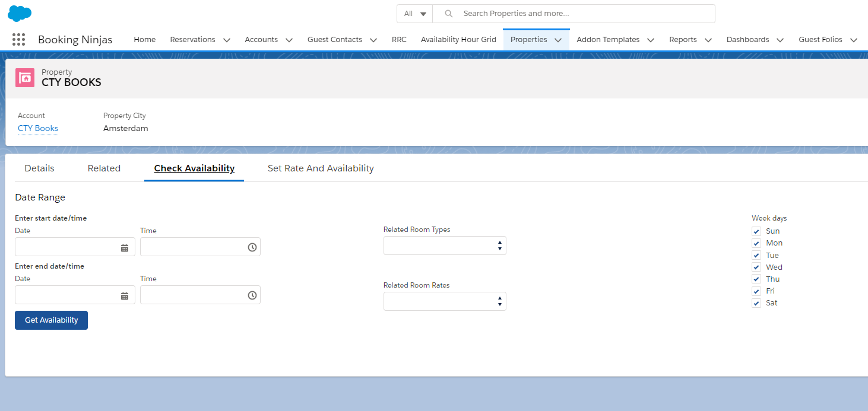Click the Salesforce cloud logo
The width and height of the screenshot is (868, 411).
click(20, 13)
